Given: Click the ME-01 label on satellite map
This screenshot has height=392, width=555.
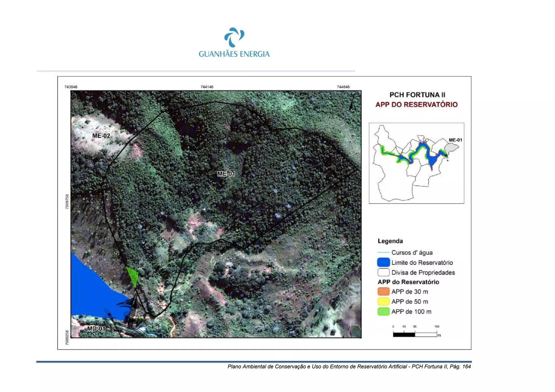Looking at the screenshot, I should 226,174.
